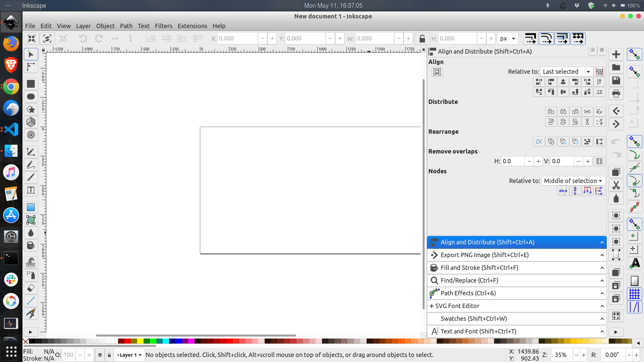Apply Remove overlaps with its button

click(x=599, y=161)
